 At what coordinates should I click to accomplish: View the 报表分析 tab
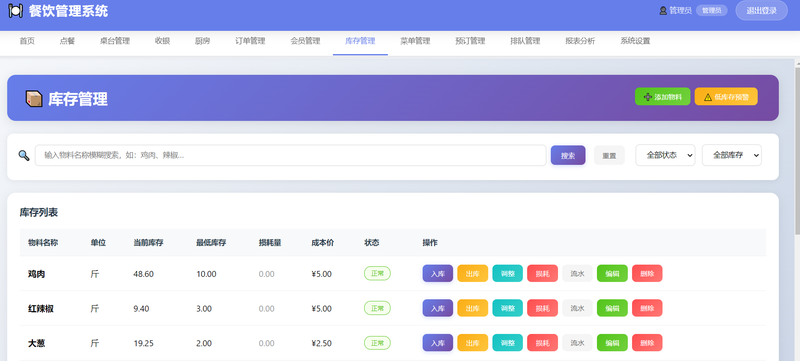pyautogui.click(x=580, y=41)
